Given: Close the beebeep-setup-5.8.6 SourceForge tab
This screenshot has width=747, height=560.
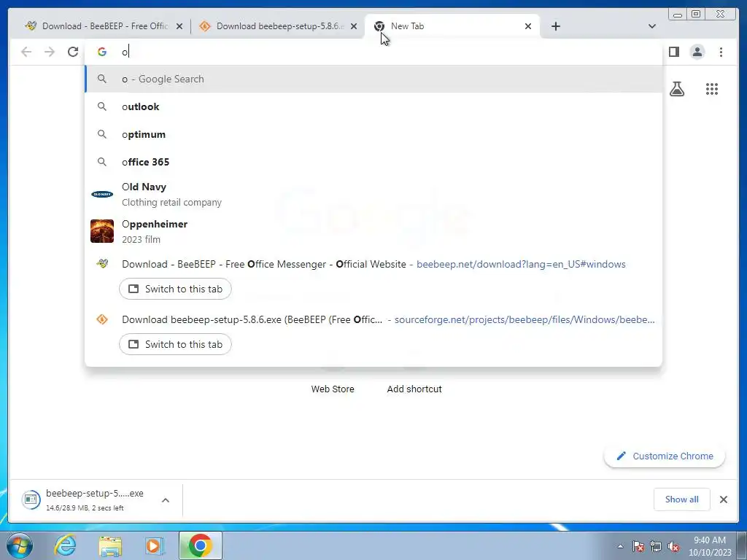Looking at the screenshot, I should tap(354, 27).
